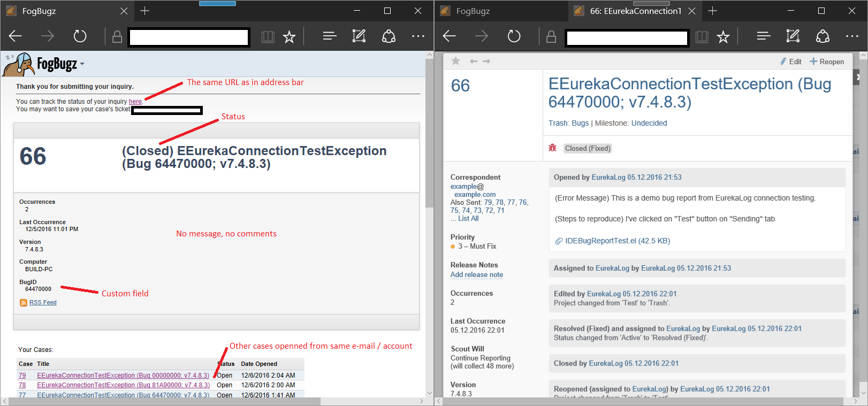This screenshot has width=868, height=406.
Task: Expand correspondent cases with List All
Action: click(468, 218)
